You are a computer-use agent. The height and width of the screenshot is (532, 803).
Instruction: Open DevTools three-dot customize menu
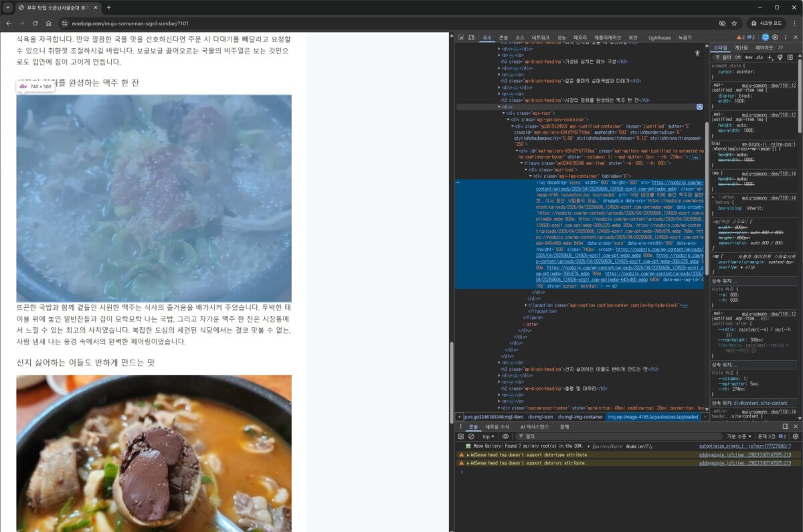pos(785,37)
